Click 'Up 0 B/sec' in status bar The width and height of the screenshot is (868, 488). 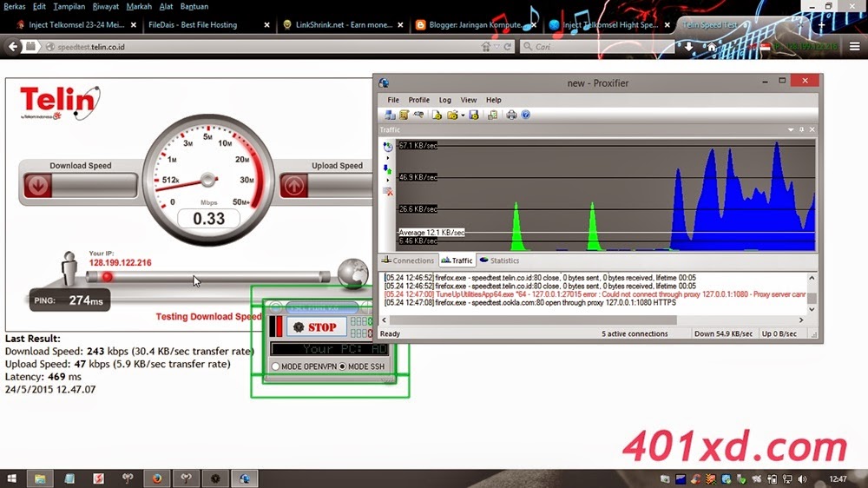coord(779,334)
